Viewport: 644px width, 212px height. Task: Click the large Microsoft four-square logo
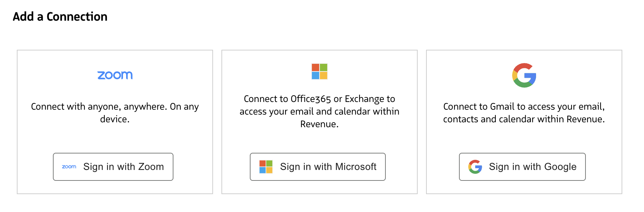point(319,71)
